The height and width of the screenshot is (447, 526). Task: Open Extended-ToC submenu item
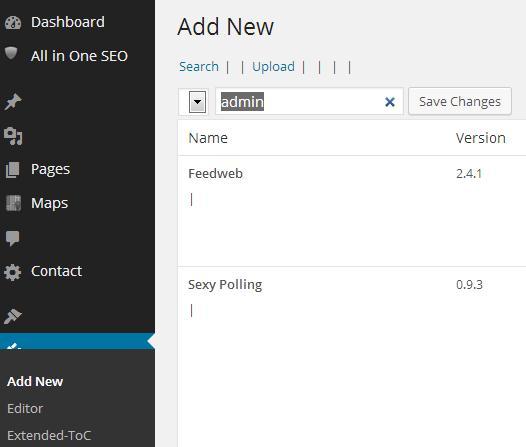49,435
